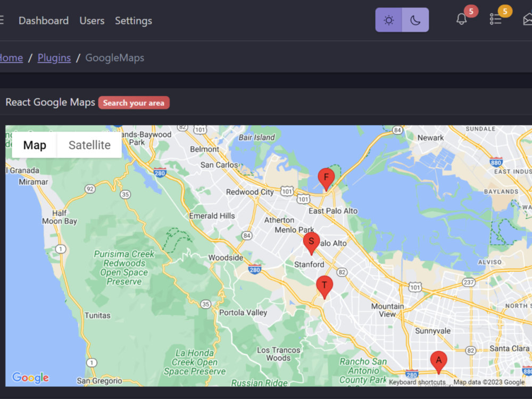
Task: Click the Stanford map label
Action: pyautogui.click(x=309, y=264)
